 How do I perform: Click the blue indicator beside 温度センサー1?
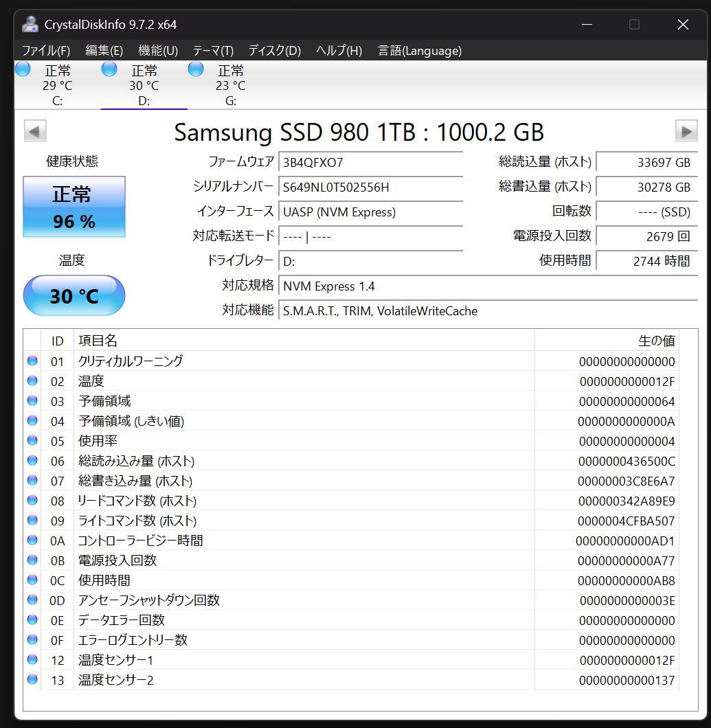32,660
